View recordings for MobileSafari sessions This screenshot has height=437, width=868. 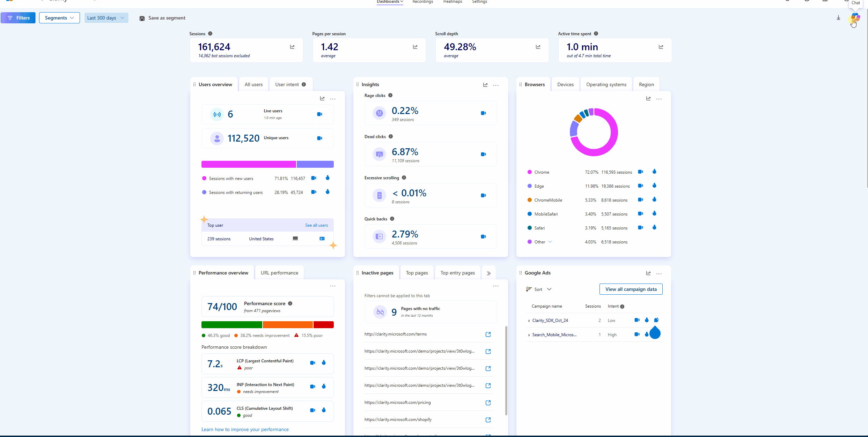[x=641, y=213]
